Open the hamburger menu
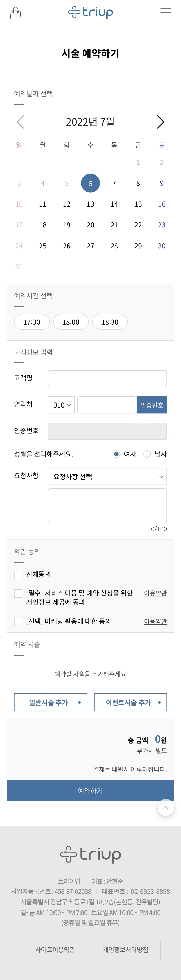181x980 pixels. [165, 13]
